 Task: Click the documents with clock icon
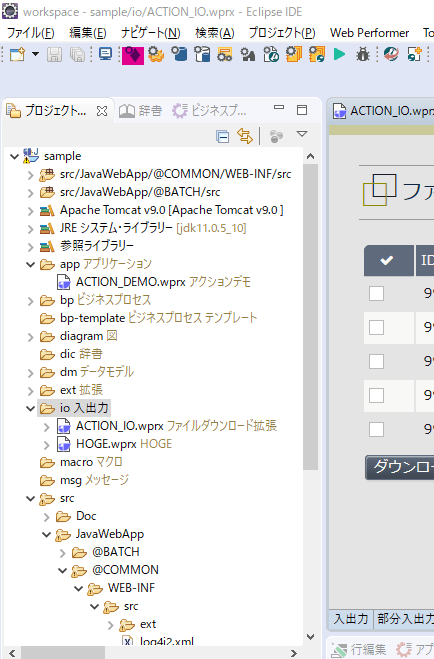[x=271, y=55]
